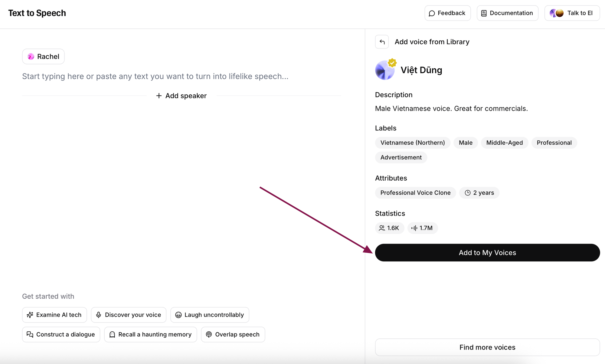This screenshot has width=605, height=364.
Task: Click the Việt Dũng voice avatar
Action: 385,70
